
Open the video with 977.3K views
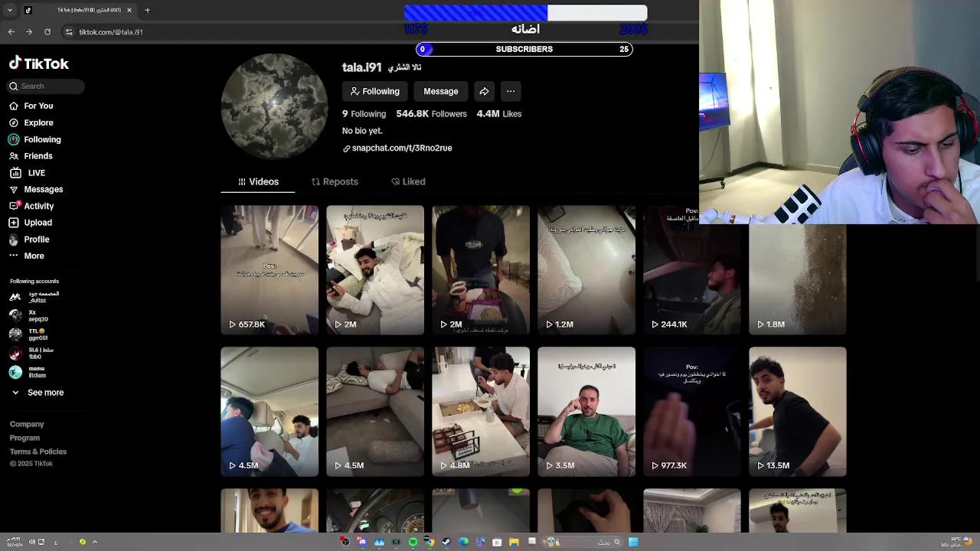coord(692,412)
